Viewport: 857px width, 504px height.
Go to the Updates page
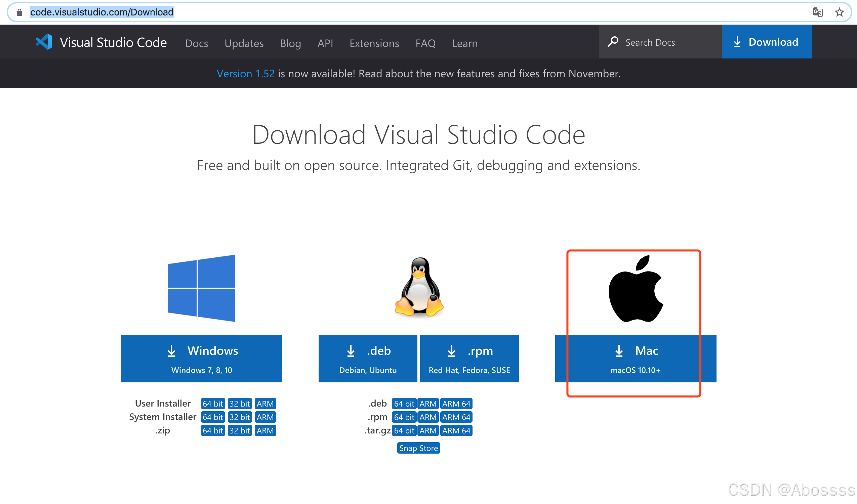tap(244, 43)
